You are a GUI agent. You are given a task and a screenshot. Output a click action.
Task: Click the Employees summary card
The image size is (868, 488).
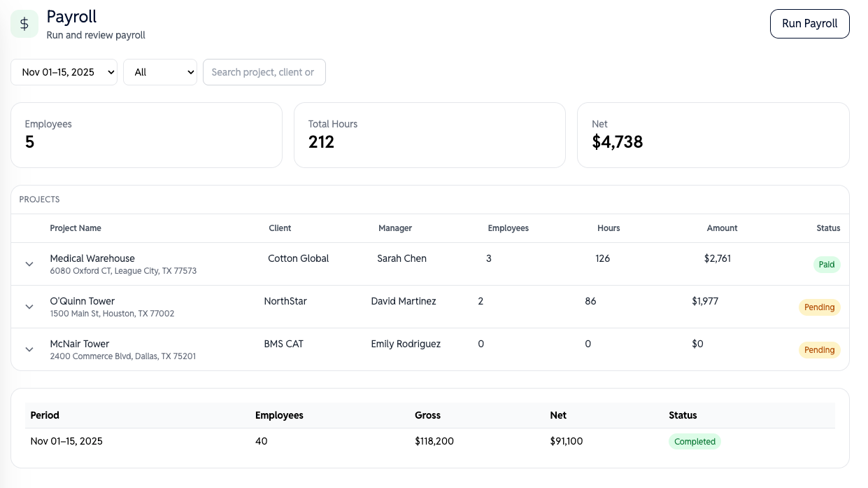[x=146, y=135]
